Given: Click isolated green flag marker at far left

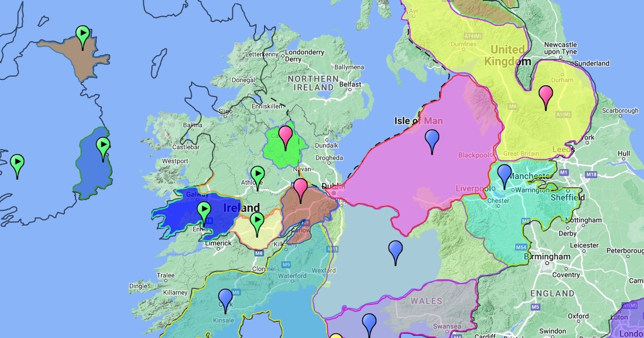Looking at the screenshot, I should [x=17, y=165].
